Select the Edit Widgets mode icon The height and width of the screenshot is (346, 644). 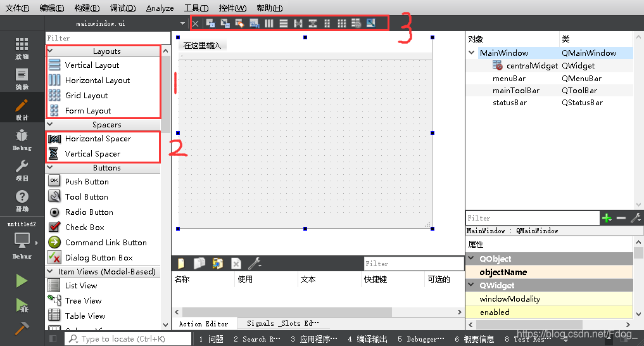click(x=210, y=23)
